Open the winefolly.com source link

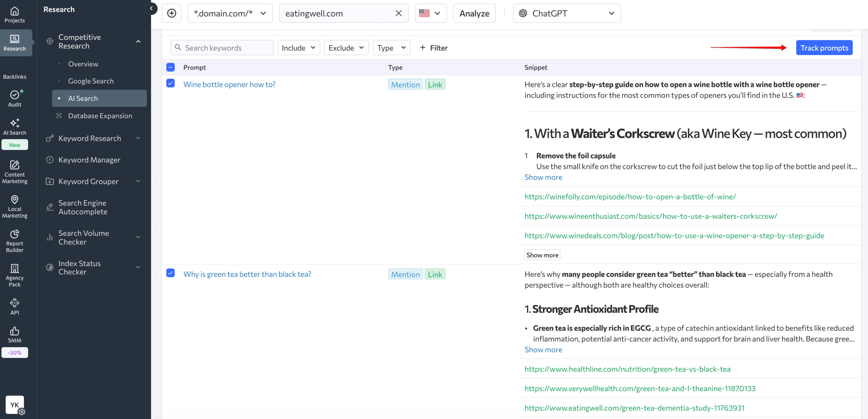[630, 197]
